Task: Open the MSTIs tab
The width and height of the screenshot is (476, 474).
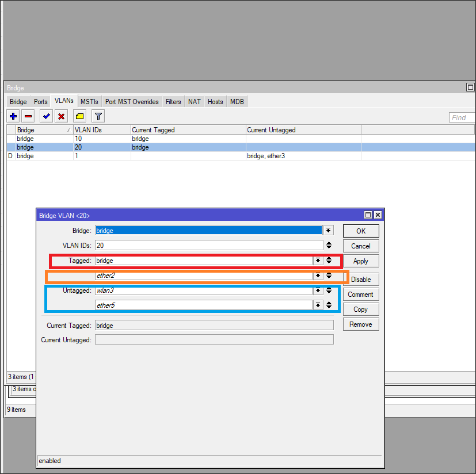Action: (x=90, y=102)
